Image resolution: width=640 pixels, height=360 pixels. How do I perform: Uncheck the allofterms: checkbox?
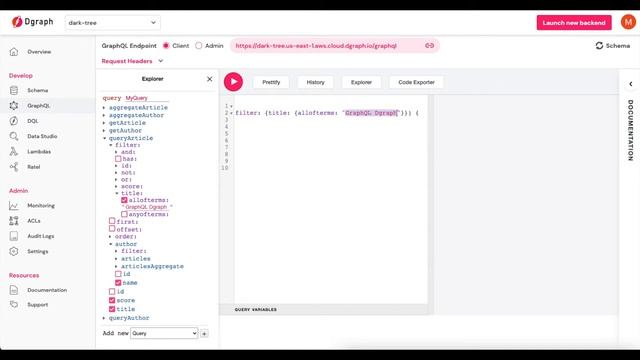124,200
